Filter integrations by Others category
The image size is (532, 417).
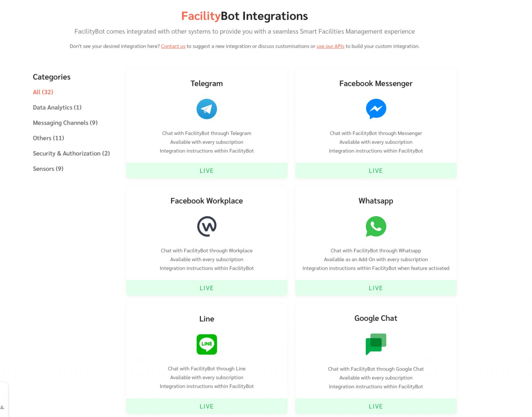(48, 138)
